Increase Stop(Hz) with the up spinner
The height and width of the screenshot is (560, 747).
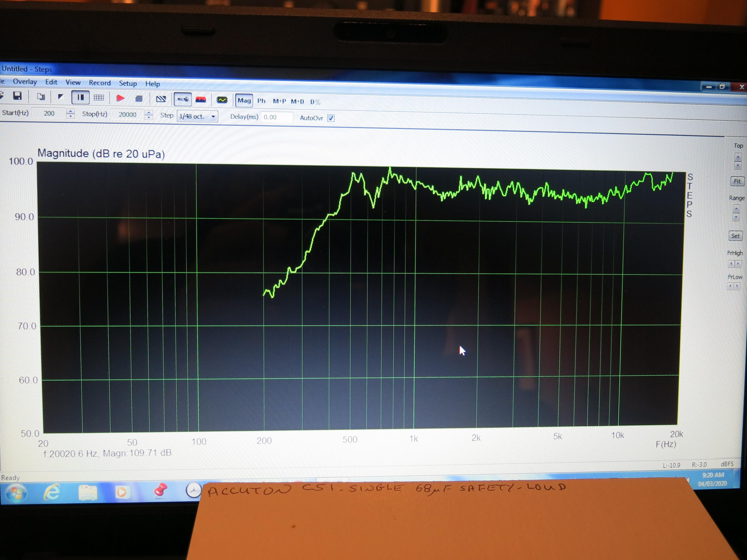149,112
